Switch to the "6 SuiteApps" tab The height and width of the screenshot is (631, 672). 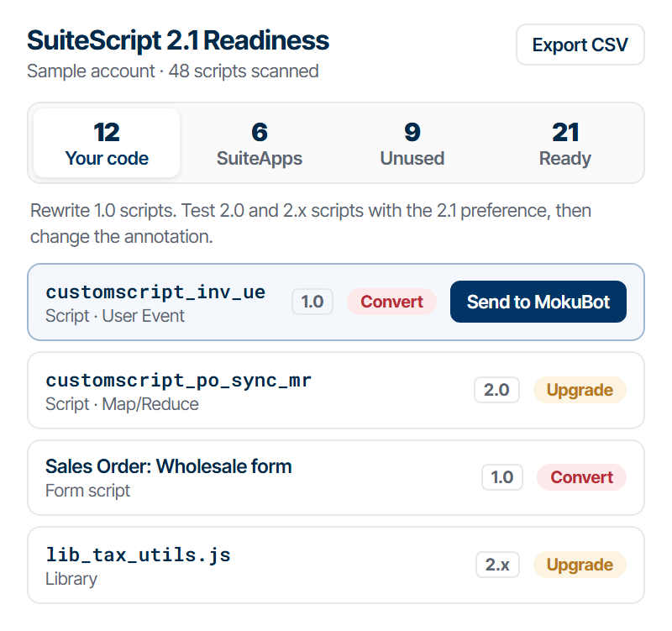[260, 143]
